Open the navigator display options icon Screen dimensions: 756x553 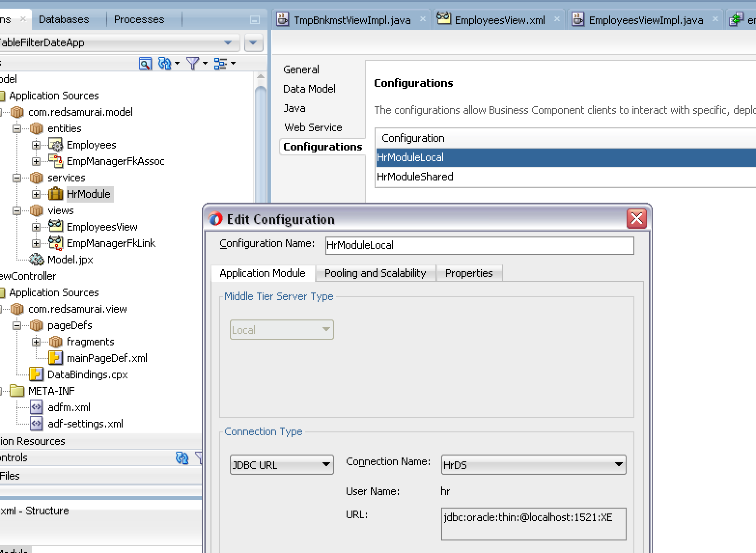pyautogui.click(x=221, y=63)
